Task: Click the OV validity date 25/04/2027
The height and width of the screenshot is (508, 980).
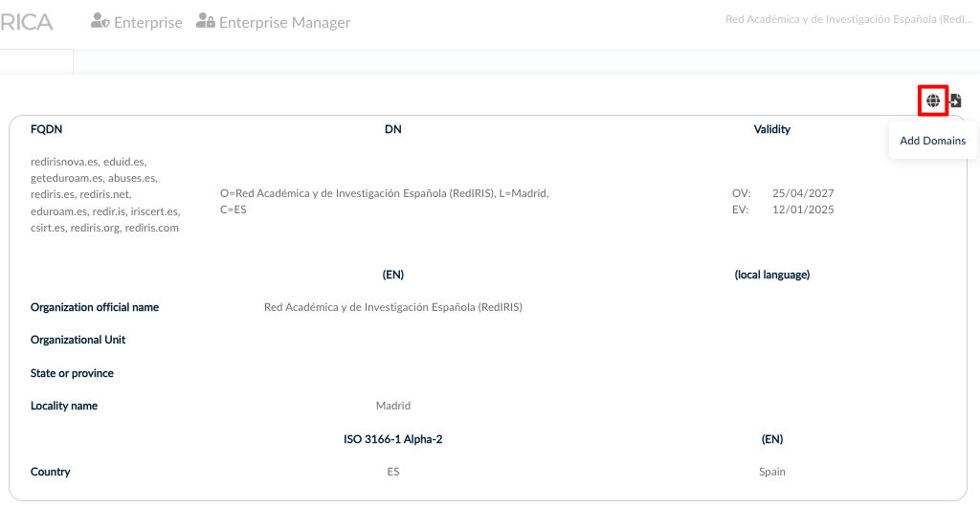Action: pos(803,193)
